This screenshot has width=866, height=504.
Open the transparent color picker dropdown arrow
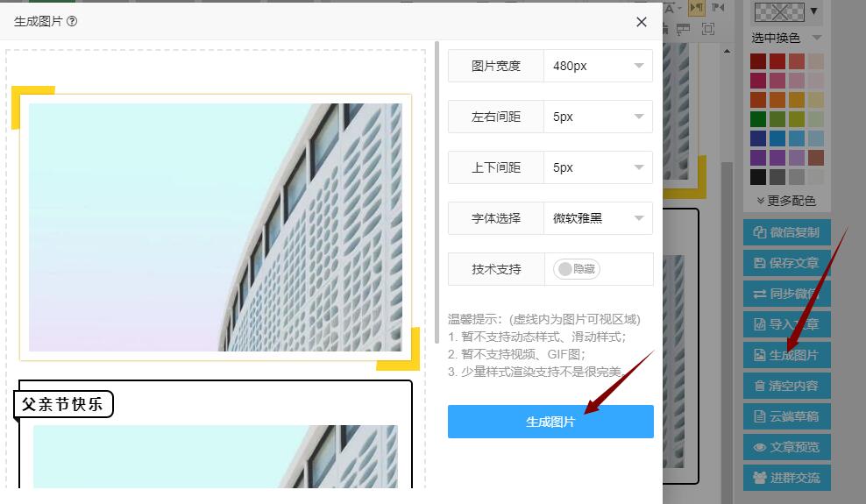point(813,11)
